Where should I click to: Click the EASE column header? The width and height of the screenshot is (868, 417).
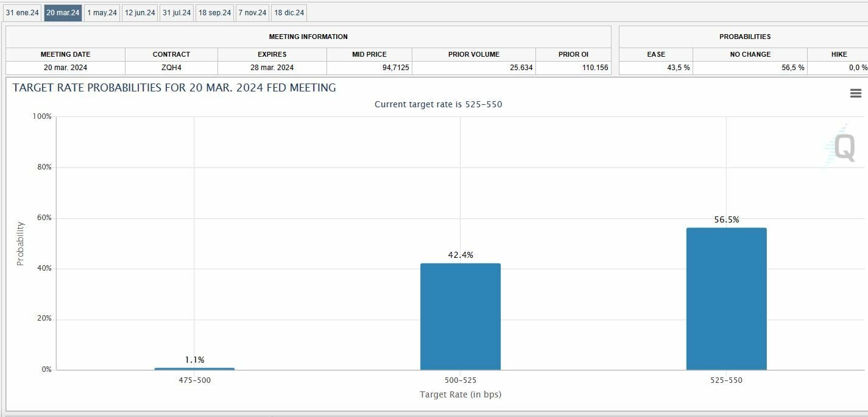coord(656,54)
